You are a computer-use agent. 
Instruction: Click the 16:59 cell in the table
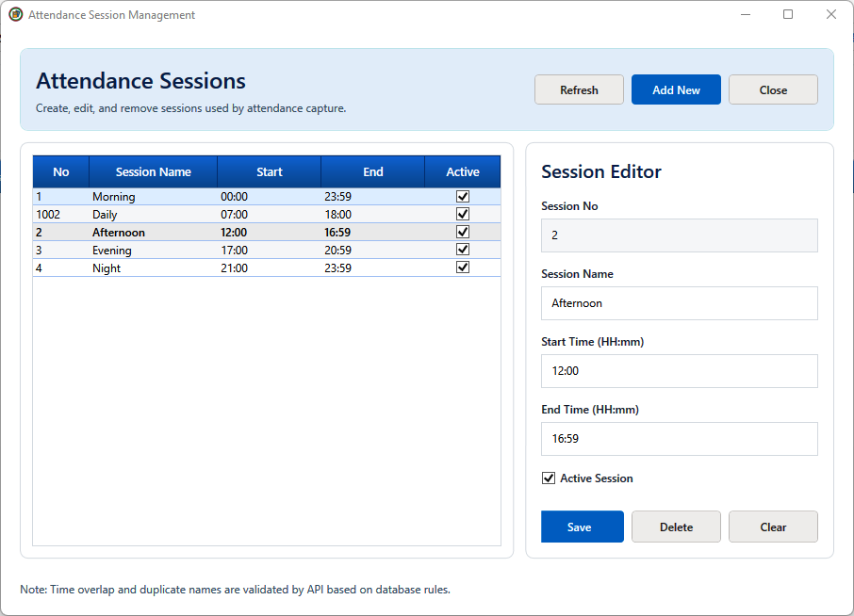(373, 233)
